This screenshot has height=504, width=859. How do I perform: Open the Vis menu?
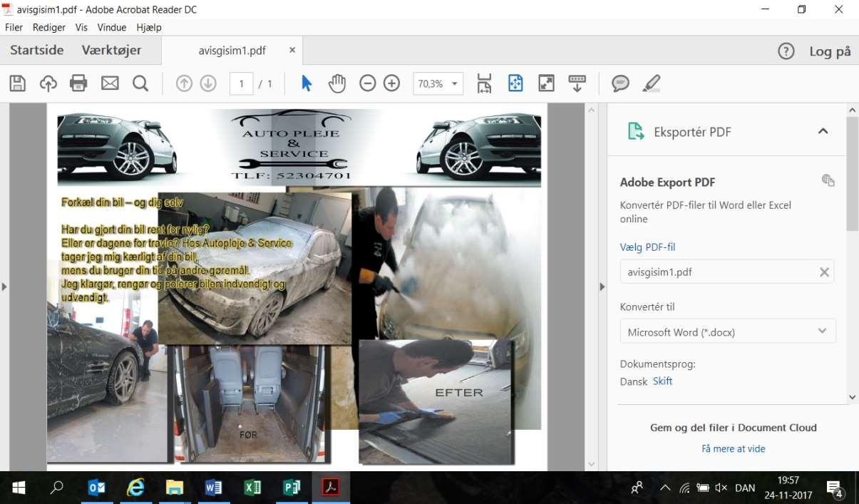click(81, 27)
